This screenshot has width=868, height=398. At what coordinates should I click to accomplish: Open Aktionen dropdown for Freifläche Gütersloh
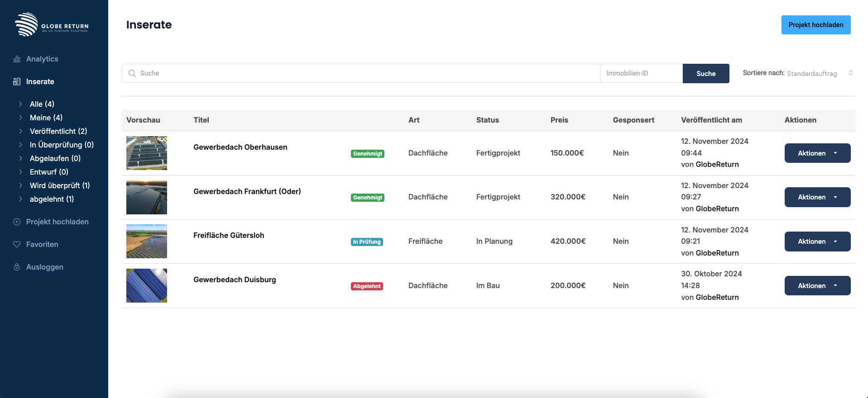(817, 242)
